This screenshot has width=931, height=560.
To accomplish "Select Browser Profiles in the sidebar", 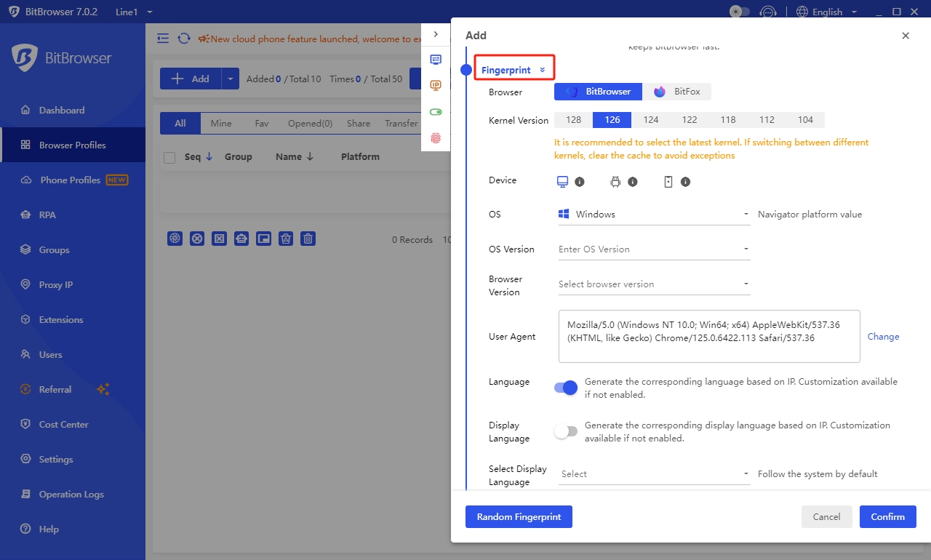I will tap(72, 145).
